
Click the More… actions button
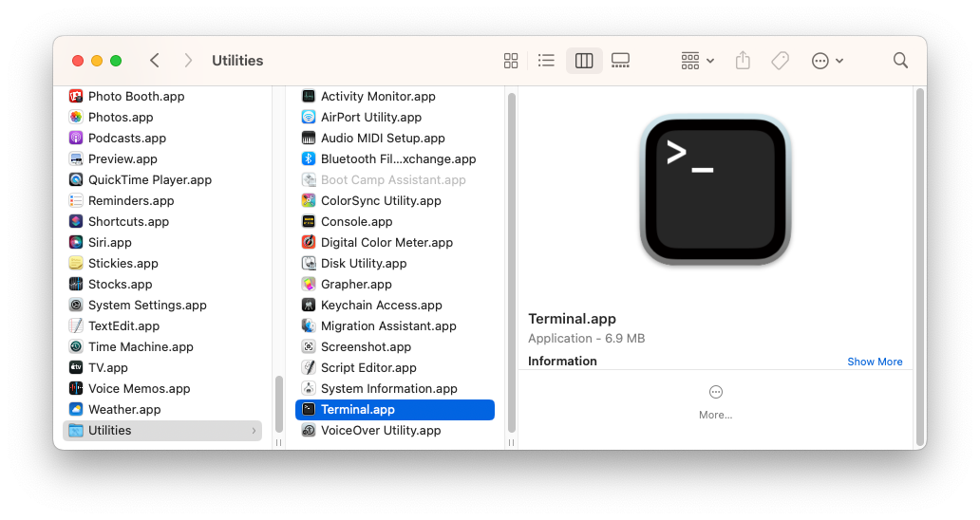tap(716, 401)
